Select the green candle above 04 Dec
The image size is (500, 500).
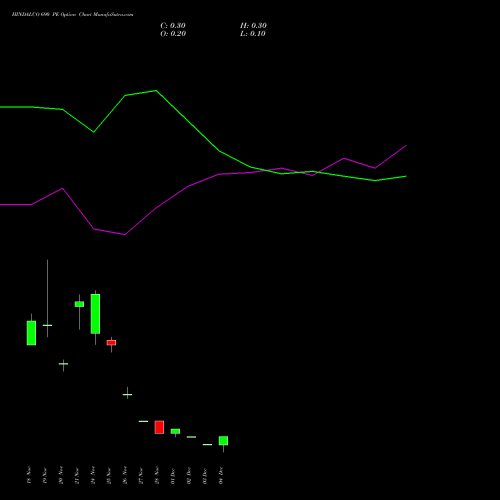tap(223, 440)
